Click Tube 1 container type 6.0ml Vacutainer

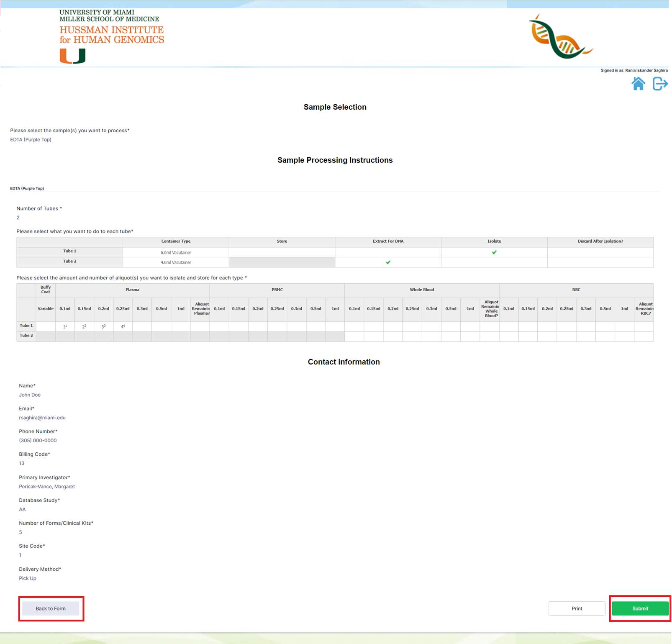(x=176, y=253)
